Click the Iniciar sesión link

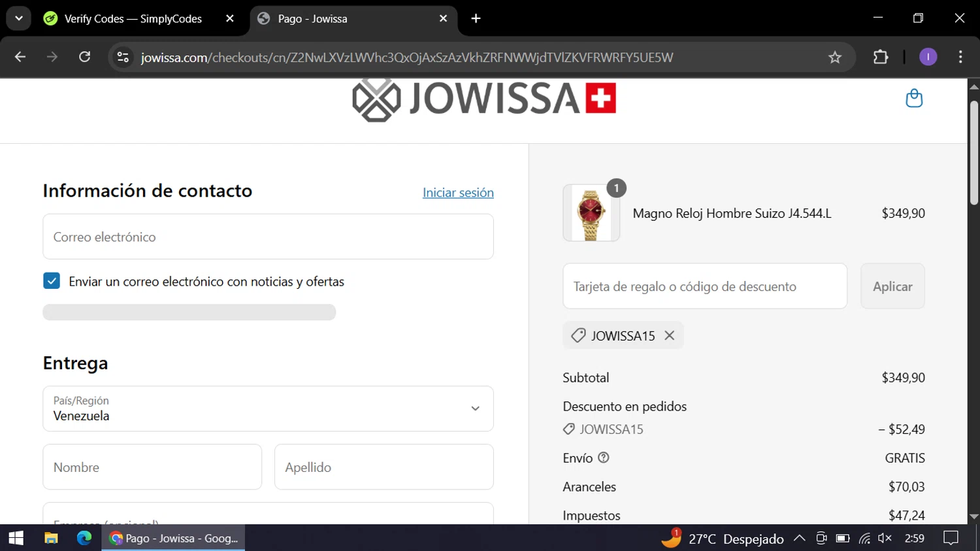pyautogui.click(x=458, y=193)
